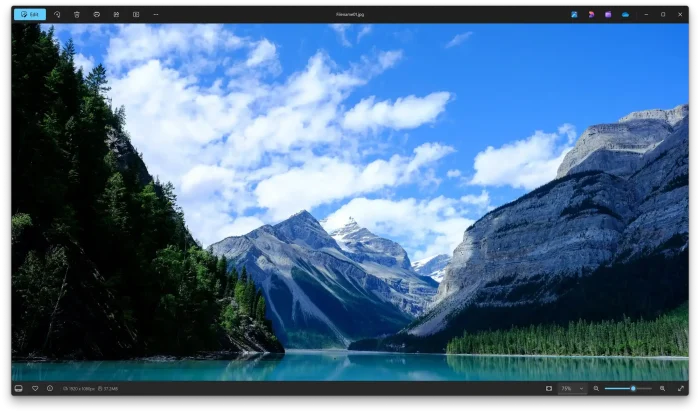
Task: Open the Microsoft Designer icon
Action: (x=574, y=14)
